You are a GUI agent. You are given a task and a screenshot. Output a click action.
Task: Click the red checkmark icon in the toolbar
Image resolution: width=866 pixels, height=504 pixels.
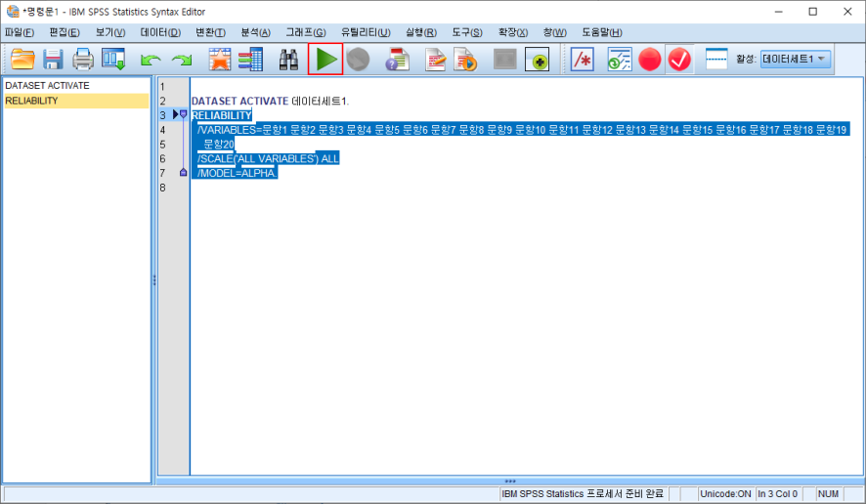pyautogui.click(x=679, y=59)
